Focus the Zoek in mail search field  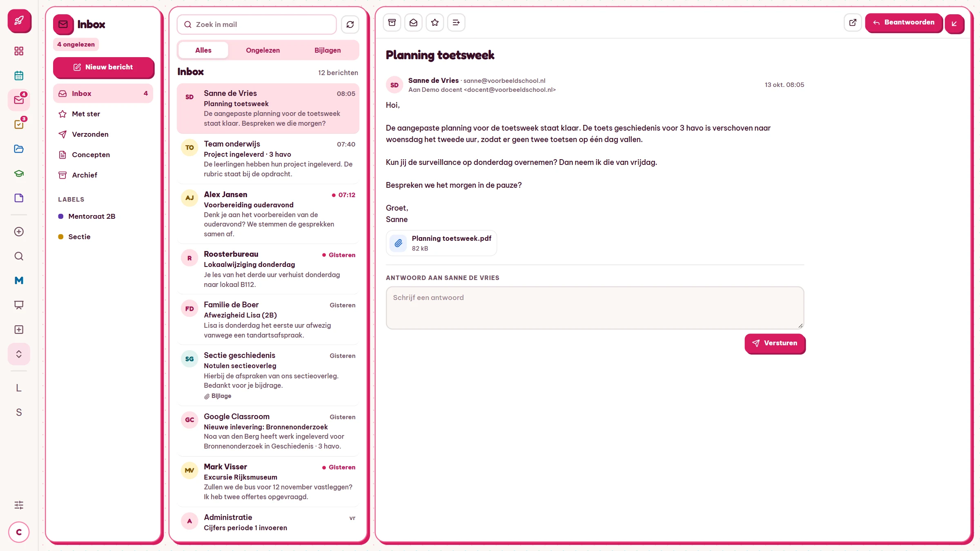257,24
